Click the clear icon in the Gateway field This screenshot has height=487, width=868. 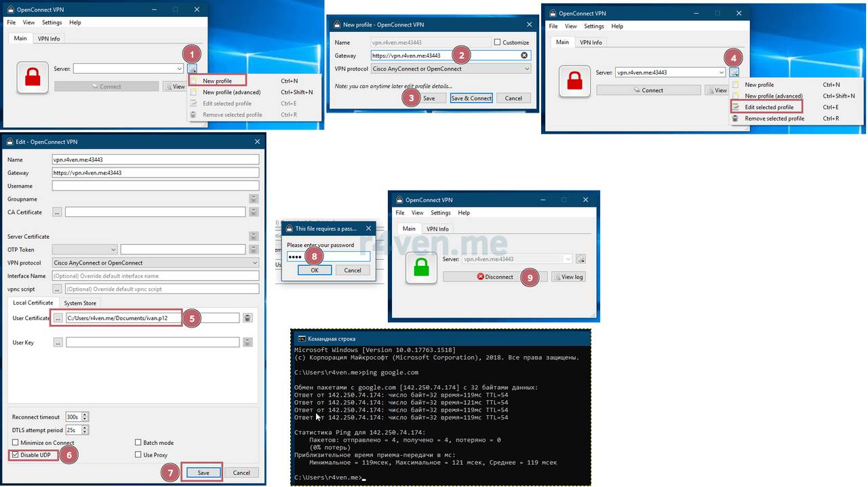[x=524, y=56]
